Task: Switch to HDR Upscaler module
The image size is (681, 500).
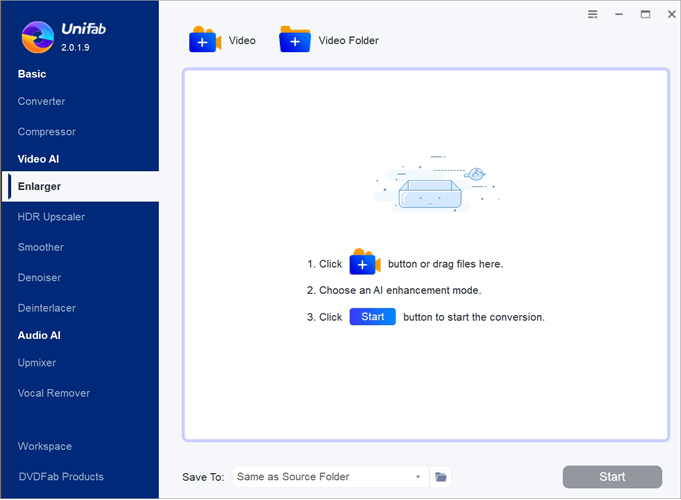Action: tap(53, 216)
